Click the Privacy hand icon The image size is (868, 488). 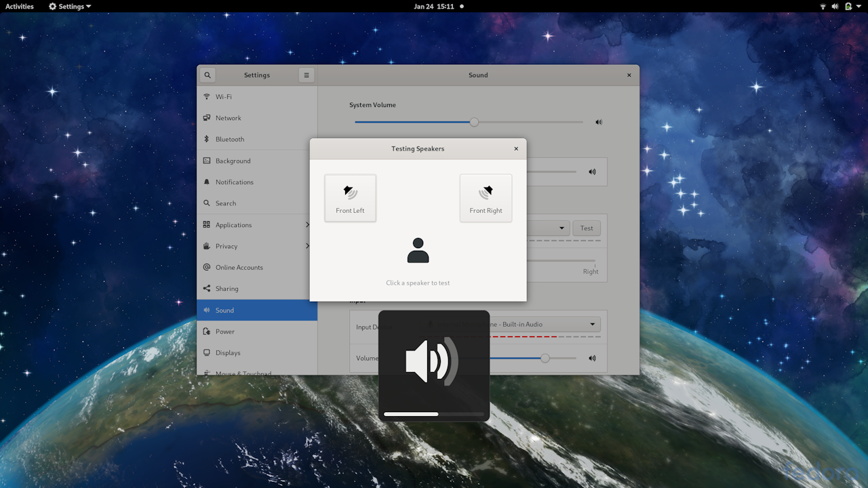pyautogui.click(x=207, y=246)
